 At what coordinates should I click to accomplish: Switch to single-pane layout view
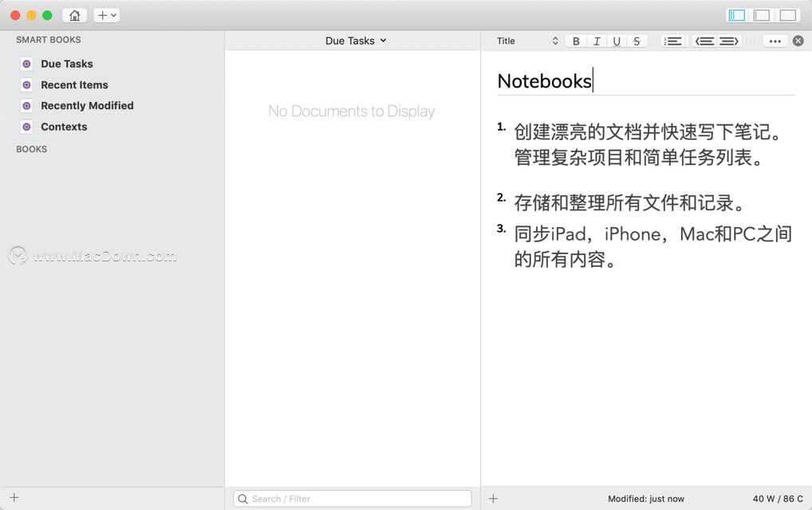787,14
